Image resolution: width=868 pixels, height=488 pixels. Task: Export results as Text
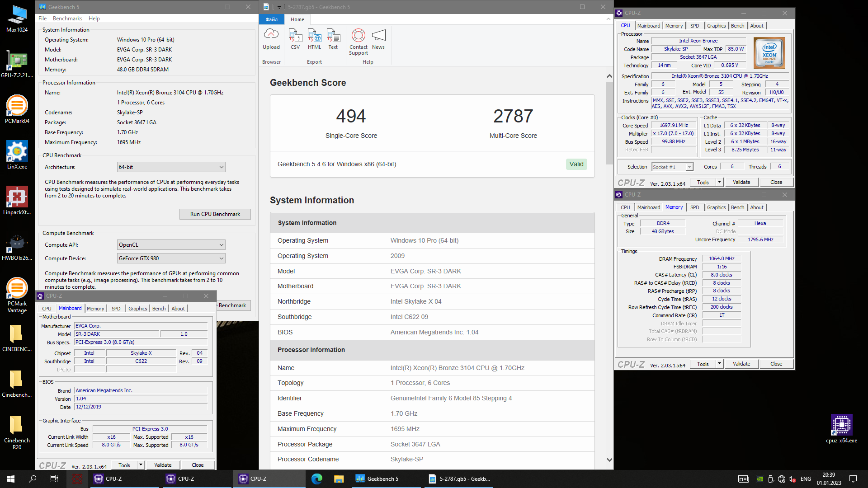coord(333,39)
